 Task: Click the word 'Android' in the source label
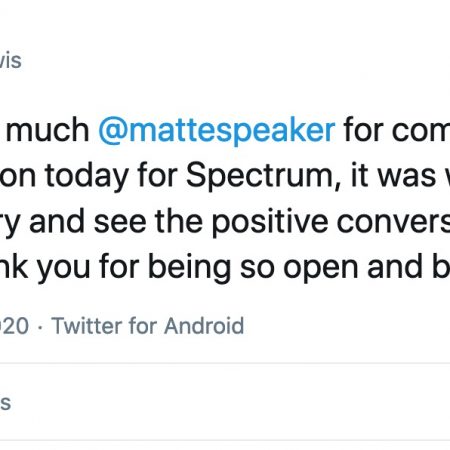[204, 326]
